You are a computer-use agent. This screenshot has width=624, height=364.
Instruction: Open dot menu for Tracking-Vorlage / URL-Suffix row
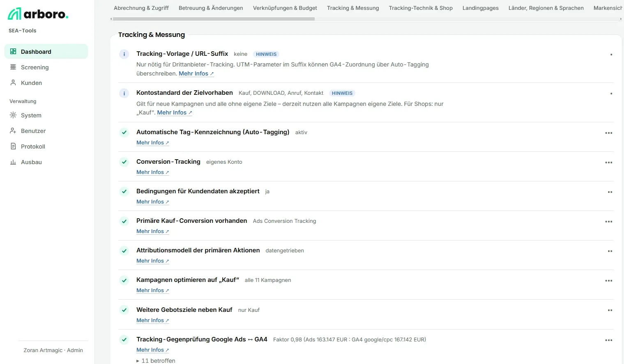pyautogui.click(x=611, y=54)
